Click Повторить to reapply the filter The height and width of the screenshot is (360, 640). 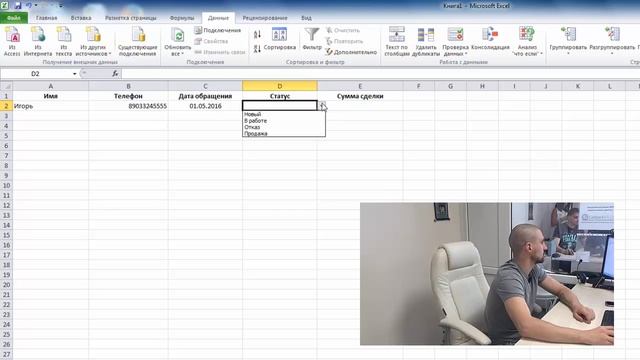(344, 41)
